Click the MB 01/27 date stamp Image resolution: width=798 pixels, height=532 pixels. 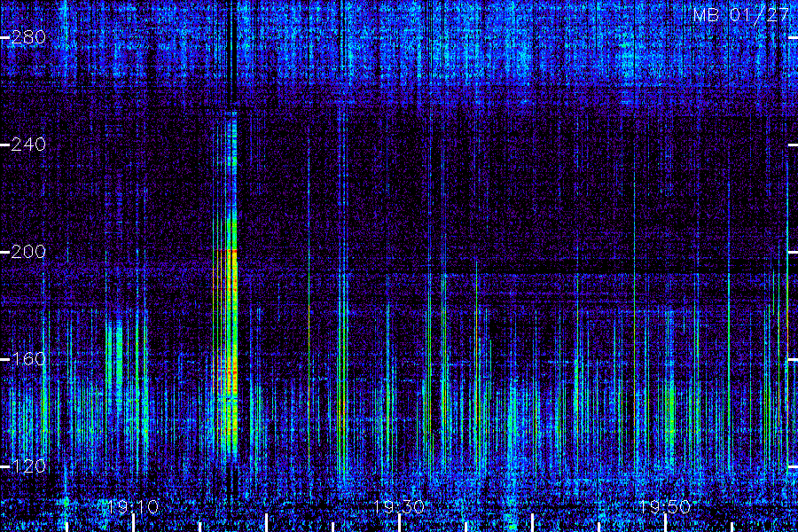tap(741, 15)
